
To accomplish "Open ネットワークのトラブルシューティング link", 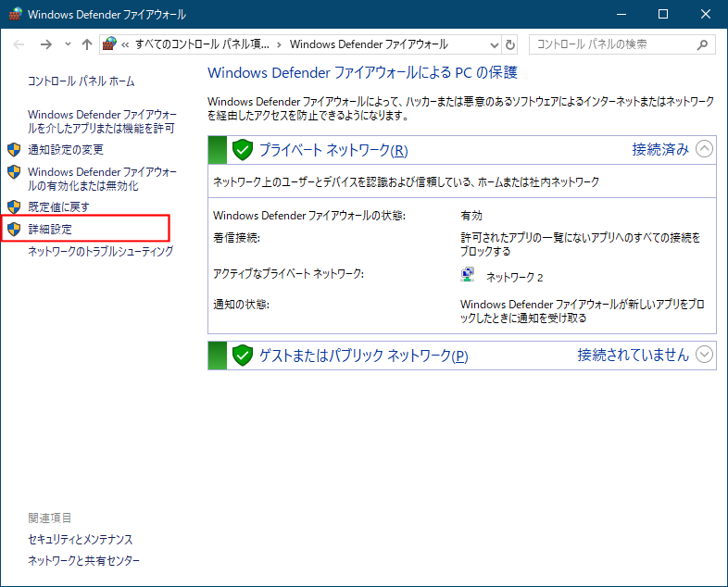I will click(101, 252).
